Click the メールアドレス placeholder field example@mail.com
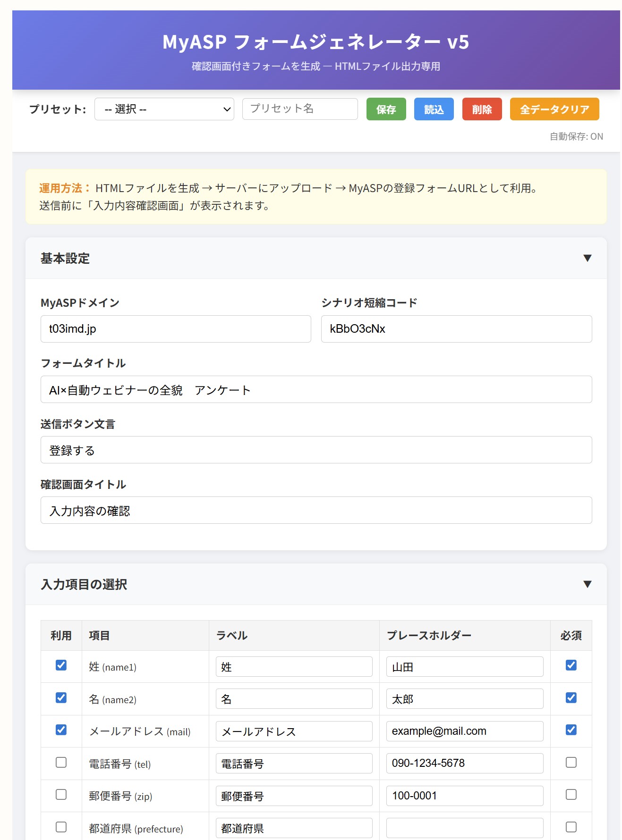Viewport: 622px width, 840px height. (x=465, y=731)
